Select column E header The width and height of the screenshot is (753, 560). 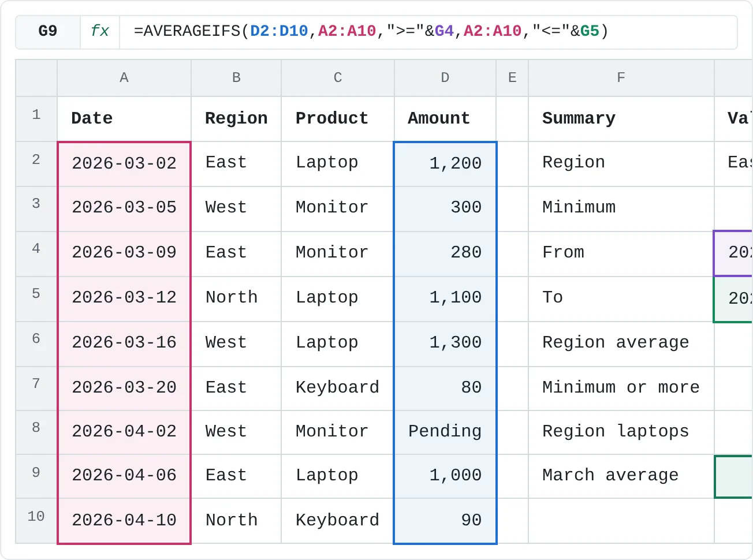pos(512,78)
